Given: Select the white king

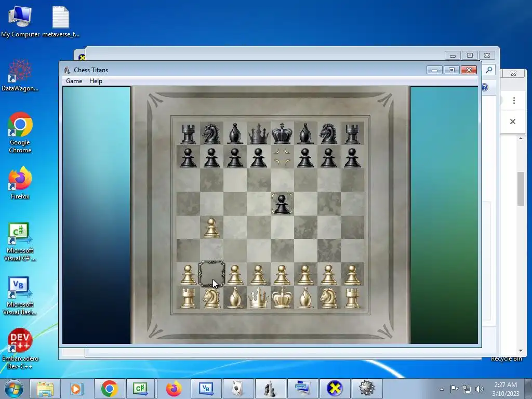Looking at the screenshot, I should point(282,298).
